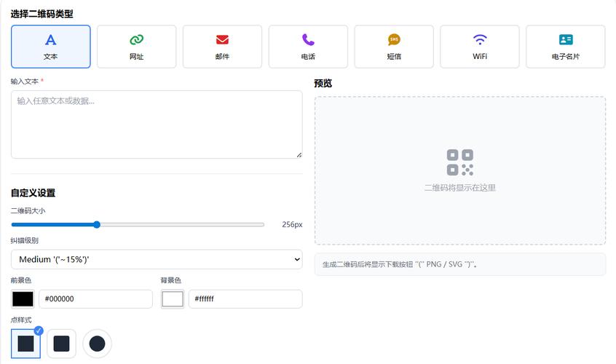Click the green chain link icon

point(136,39)
